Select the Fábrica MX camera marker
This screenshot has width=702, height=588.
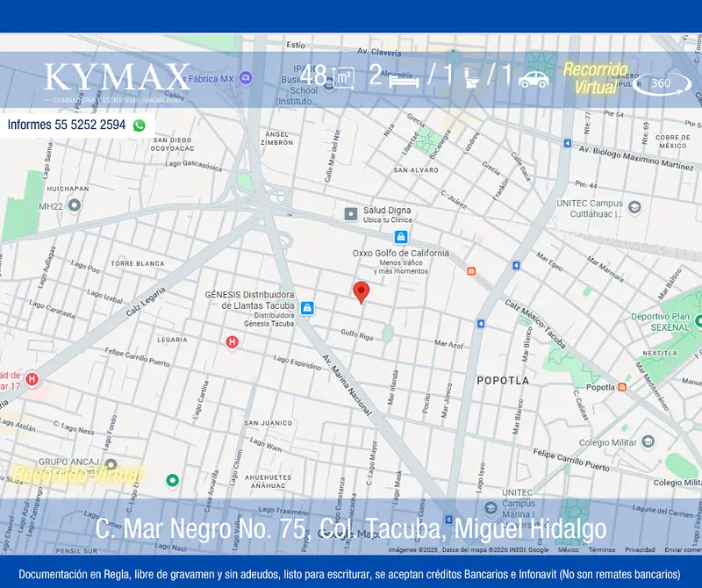tap(246, 78)
